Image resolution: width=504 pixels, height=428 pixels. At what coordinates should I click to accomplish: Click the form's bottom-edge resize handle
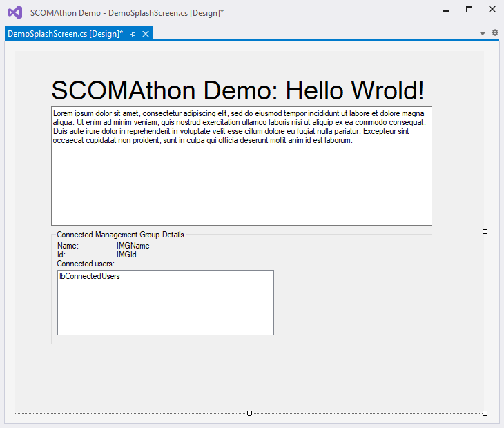point(249,413)
